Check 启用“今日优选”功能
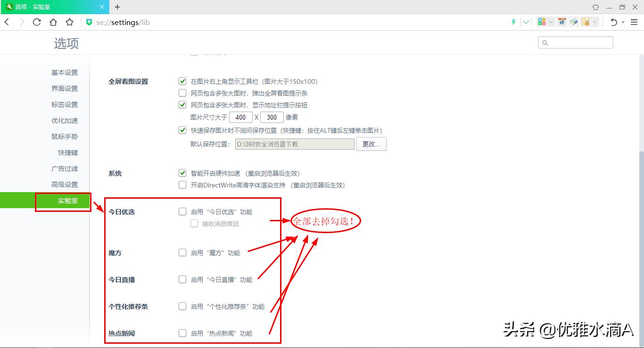 pyautogui.click(x=182, y=211)
